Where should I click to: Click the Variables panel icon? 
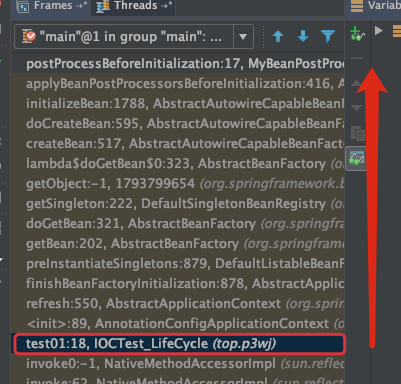[357, 6]
